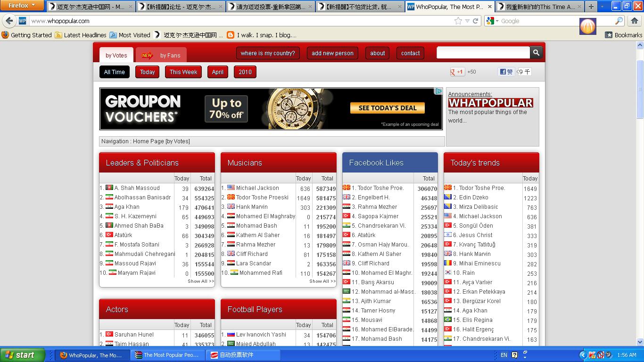Select the This Week filter
Screen dimensions: 644x362
coord(183,72)
